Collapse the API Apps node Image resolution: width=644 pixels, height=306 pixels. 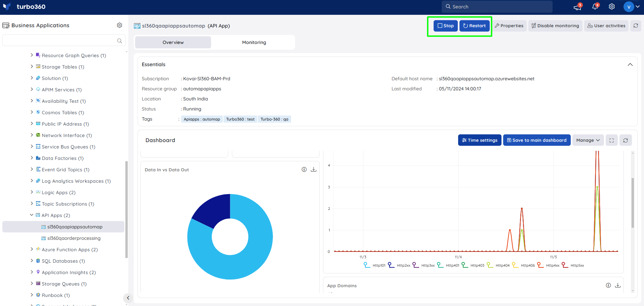[32, 215]
